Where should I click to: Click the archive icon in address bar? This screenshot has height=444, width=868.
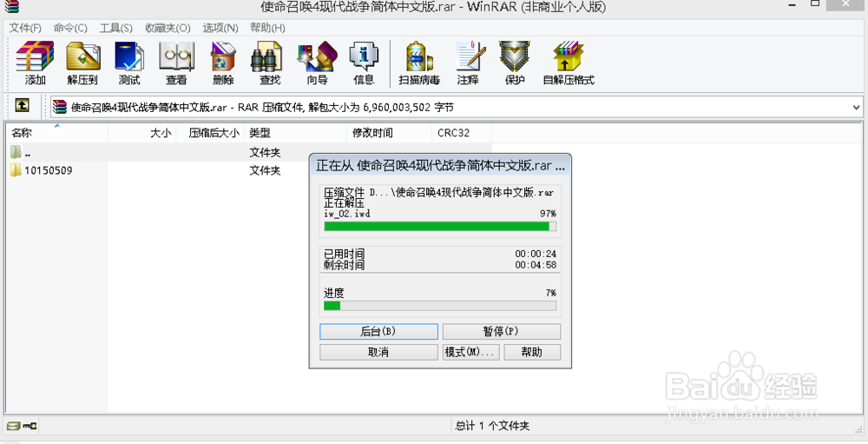point(60,107)
